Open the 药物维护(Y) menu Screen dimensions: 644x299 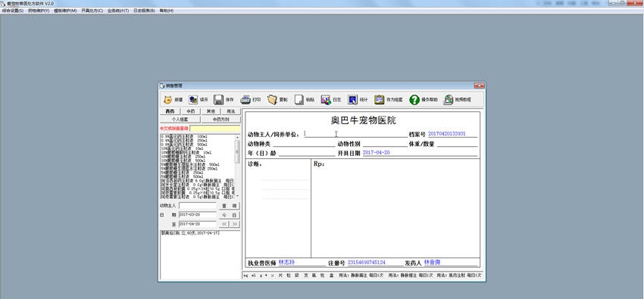tap(39, 11)
